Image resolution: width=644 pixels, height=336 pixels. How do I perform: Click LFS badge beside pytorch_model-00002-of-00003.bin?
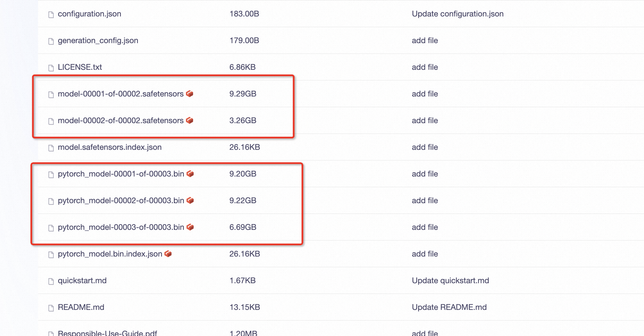pos(190,200)
